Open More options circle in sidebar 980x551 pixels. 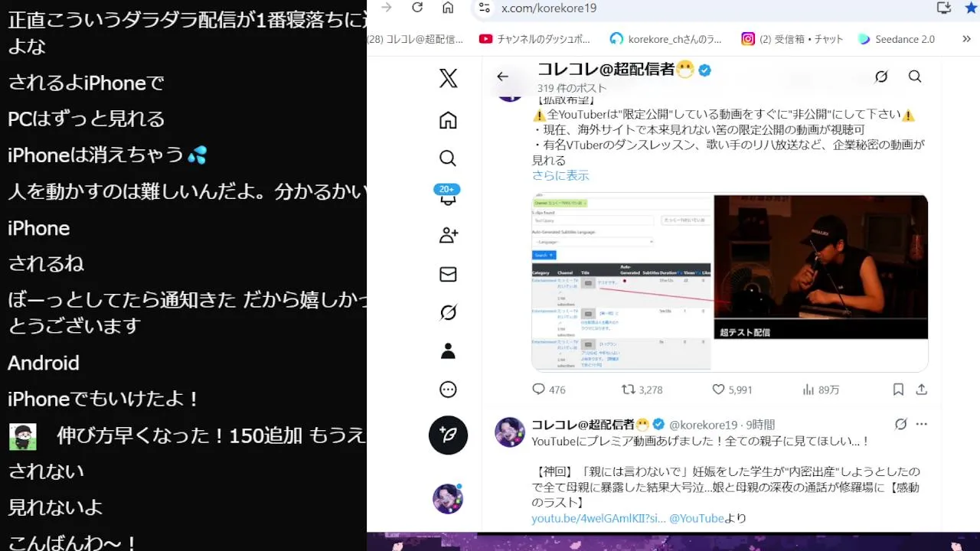[449, 390]
